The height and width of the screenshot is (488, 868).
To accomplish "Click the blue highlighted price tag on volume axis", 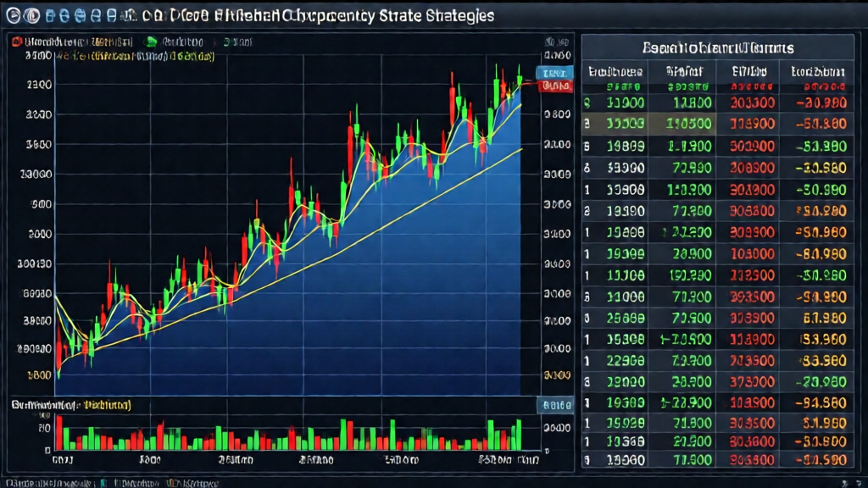I will (555, 405).
